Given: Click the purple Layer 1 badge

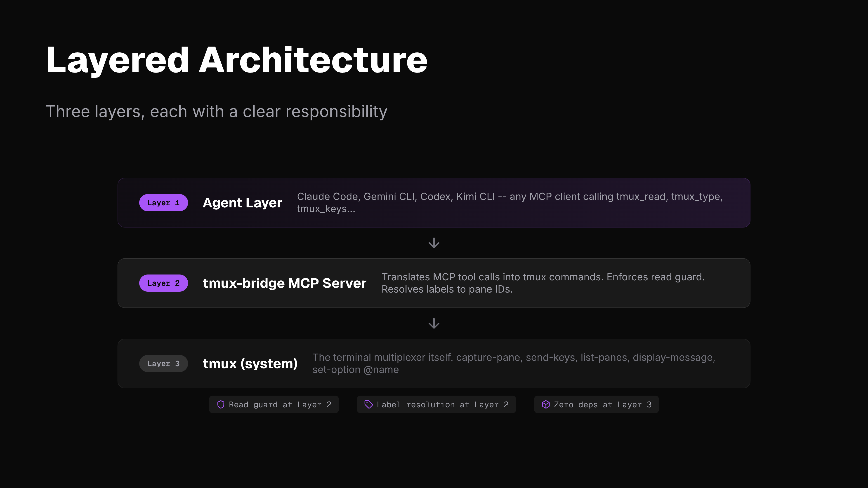Looking at the screenshot, I should [163, 203].
